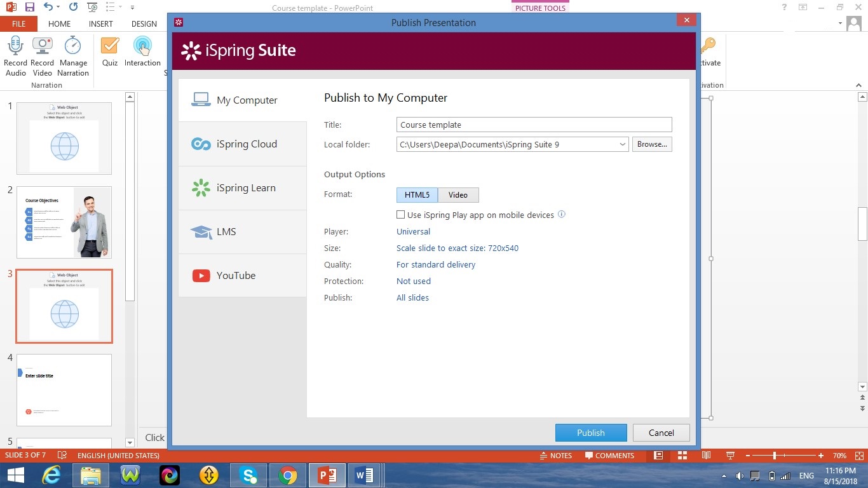Expand the Local folder path dropdown

coord(622,144)
